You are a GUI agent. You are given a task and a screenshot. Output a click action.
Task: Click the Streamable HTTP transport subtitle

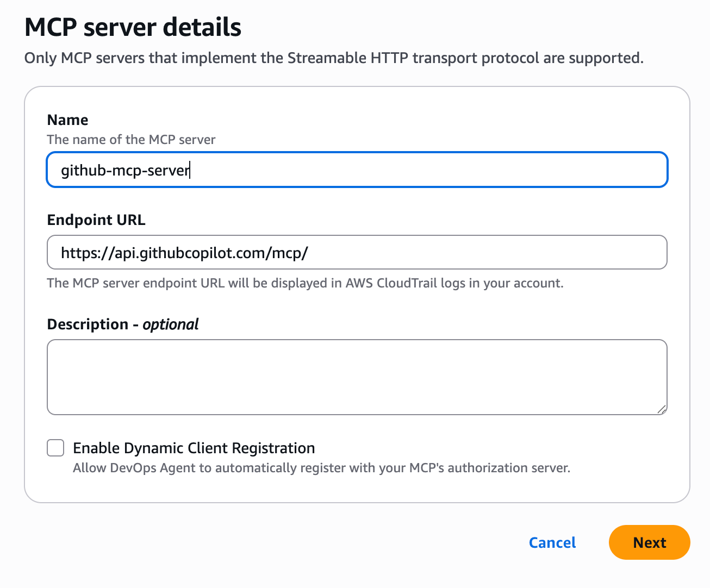334,58
